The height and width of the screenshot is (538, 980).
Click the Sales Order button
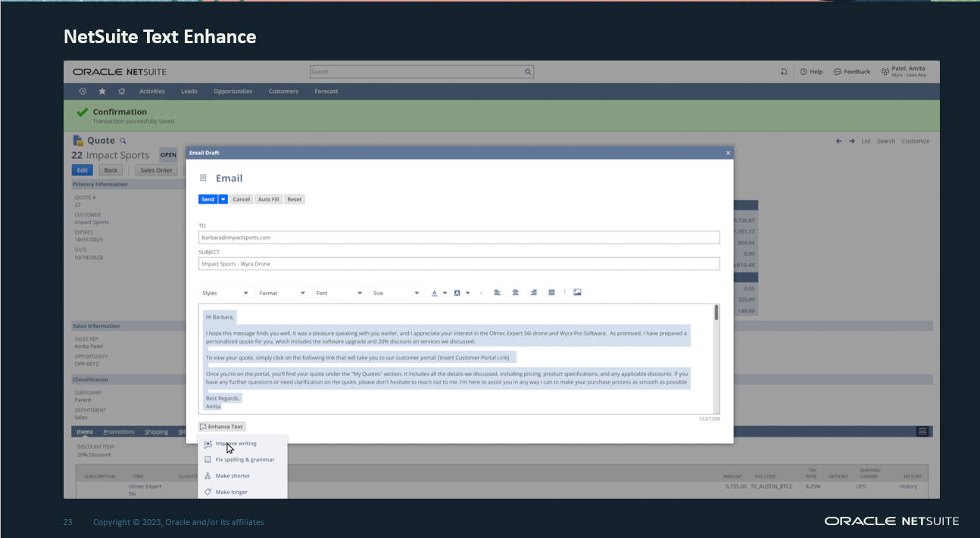pyautogui.click(x=157, y=170)
